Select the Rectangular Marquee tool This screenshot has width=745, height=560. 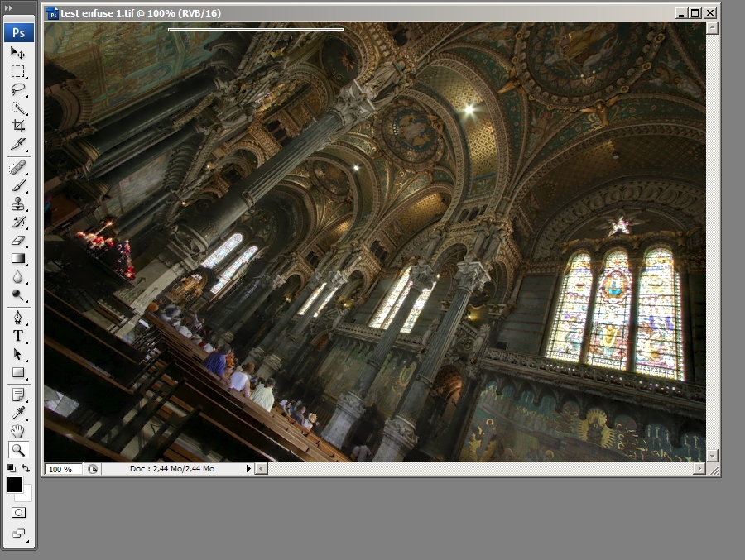click(x=18, y=71)
